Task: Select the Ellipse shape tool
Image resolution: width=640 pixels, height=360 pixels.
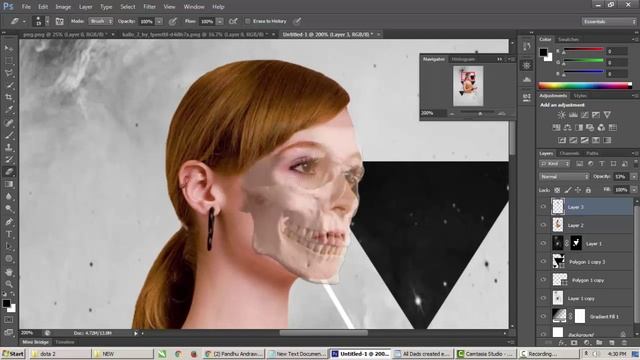Action: [9, 259]
